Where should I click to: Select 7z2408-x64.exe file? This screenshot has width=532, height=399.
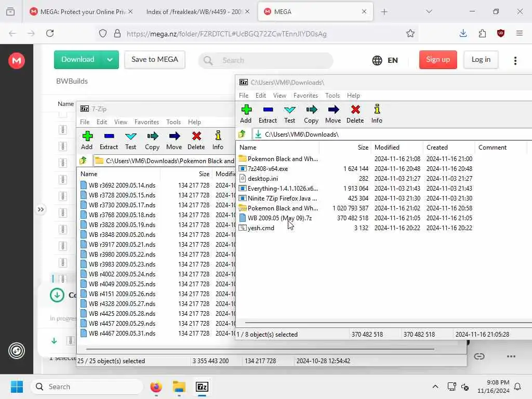(x=268, y=169)
